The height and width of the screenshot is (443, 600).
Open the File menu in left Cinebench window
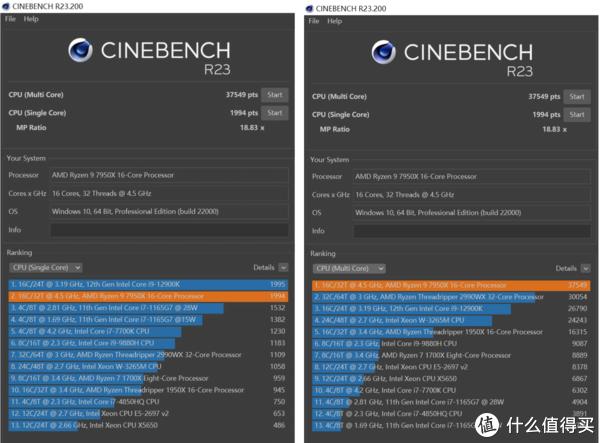[10, 19]
